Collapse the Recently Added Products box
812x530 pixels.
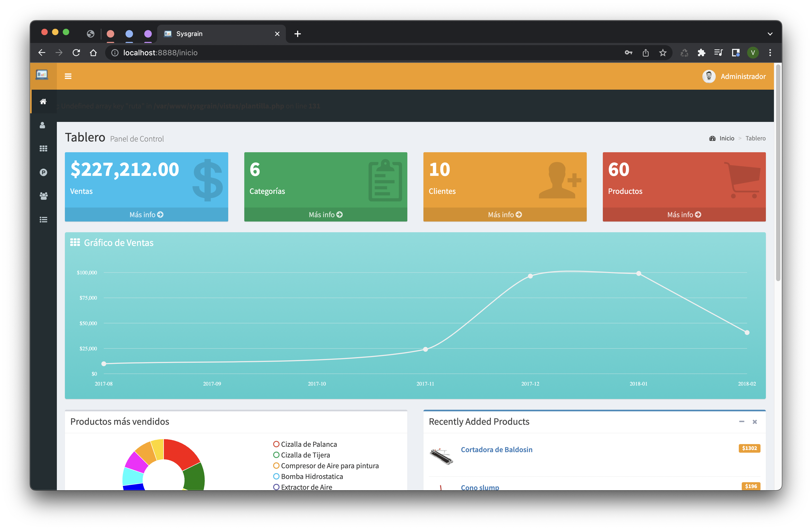coord(741,422)
